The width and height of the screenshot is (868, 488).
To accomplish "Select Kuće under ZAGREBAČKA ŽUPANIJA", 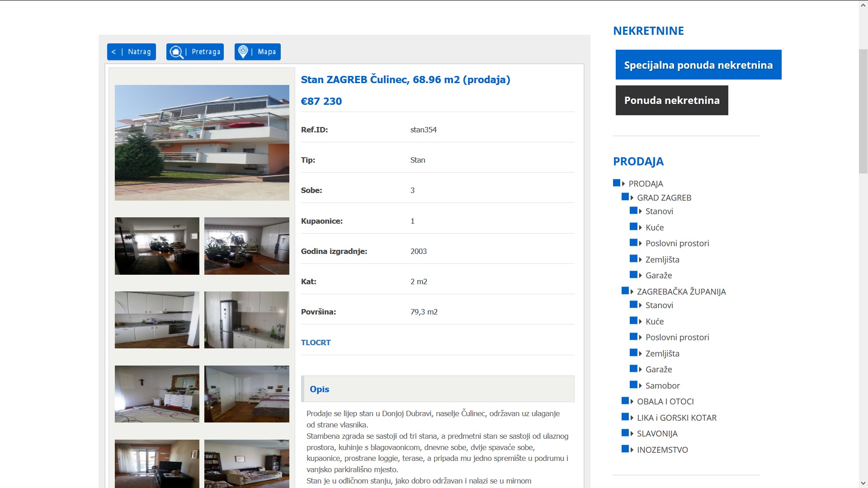I will 655,321.
